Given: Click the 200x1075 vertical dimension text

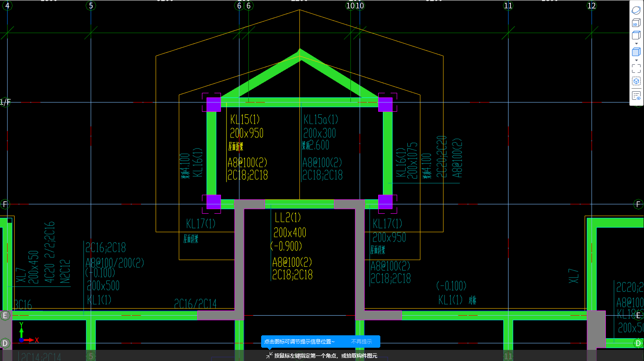Looking at the screenshot, I should [x=412, y=161].
